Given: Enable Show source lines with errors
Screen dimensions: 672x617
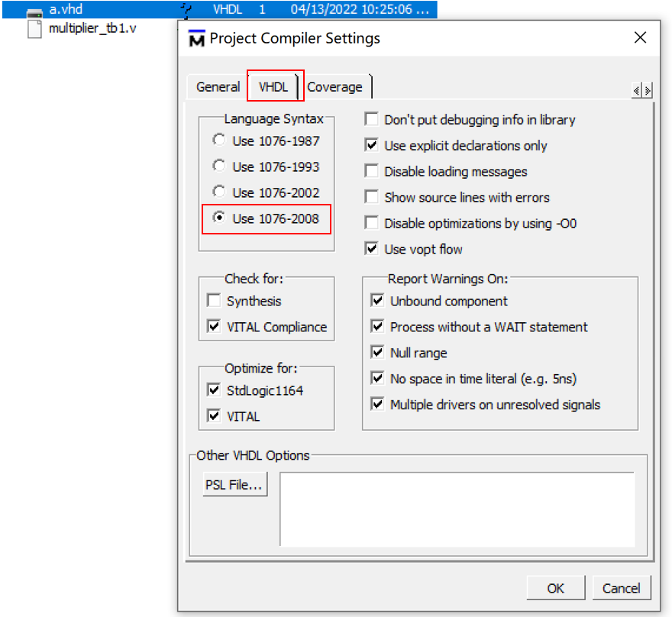Looking at the screenshot, I should coord(371,197).
